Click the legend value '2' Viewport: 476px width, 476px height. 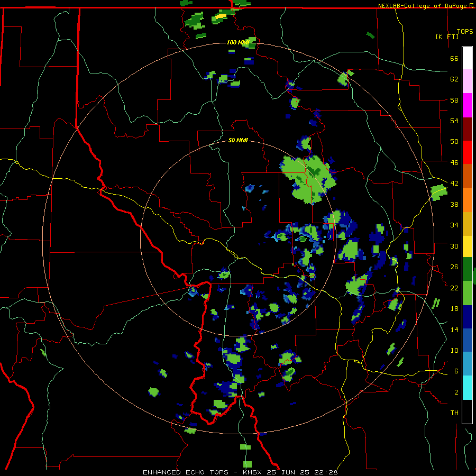tap(456, 392)
